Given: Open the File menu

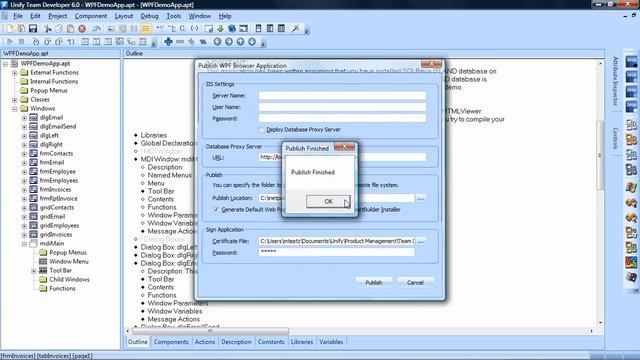Looking at the screenshot, I should click(18, 16).
